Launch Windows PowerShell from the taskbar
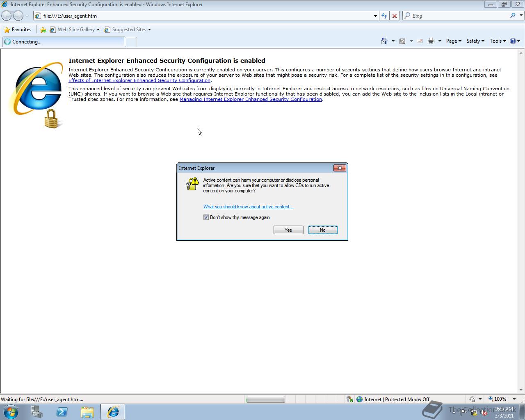Image resolution: width=525 pixels, height=420 pixels. point(62,412)
